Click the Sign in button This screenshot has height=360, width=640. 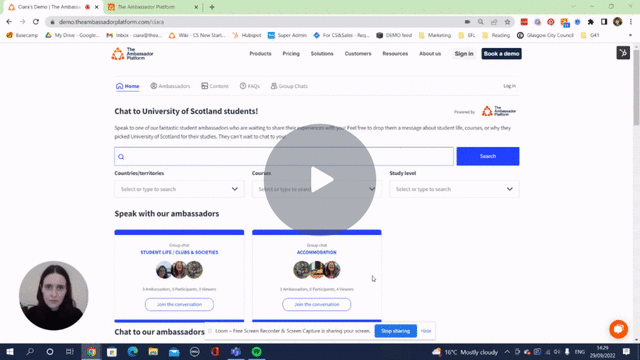(464, 53)
